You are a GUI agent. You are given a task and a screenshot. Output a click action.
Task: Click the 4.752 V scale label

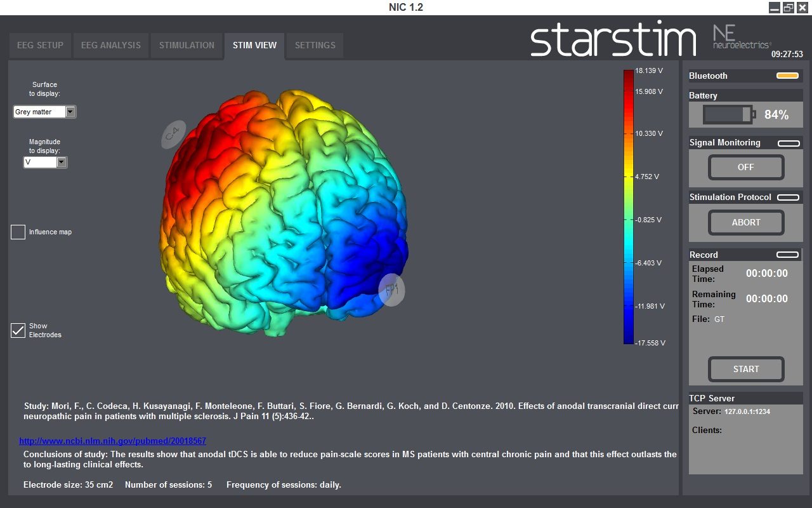(647, 177)
